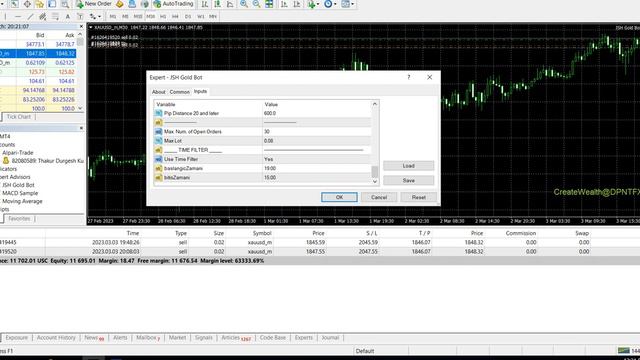Switch to the Inputs tab in Expert dialog
Screen dimensions: 640x360
click(200, 91)
